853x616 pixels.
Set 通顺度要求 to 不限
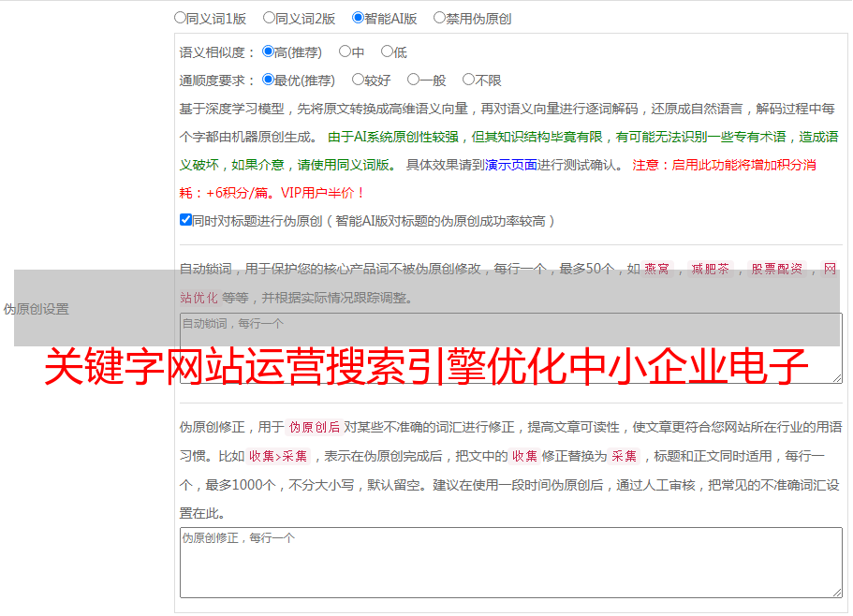(468, 81)
